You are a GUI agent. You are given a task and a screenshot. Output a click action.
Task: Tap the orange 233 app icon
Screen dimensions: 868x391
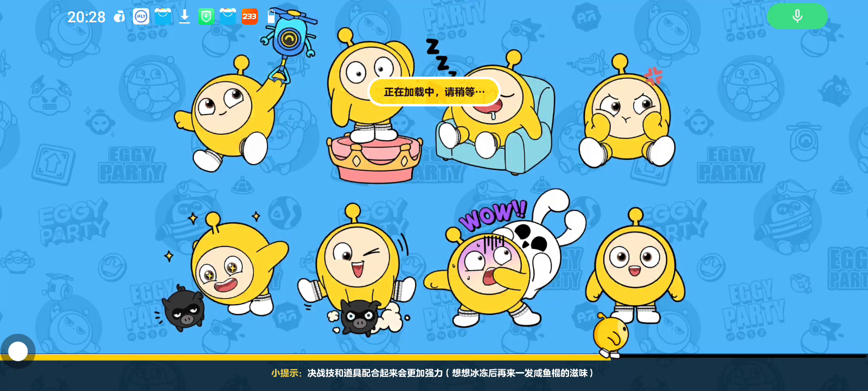click(250, 17)
